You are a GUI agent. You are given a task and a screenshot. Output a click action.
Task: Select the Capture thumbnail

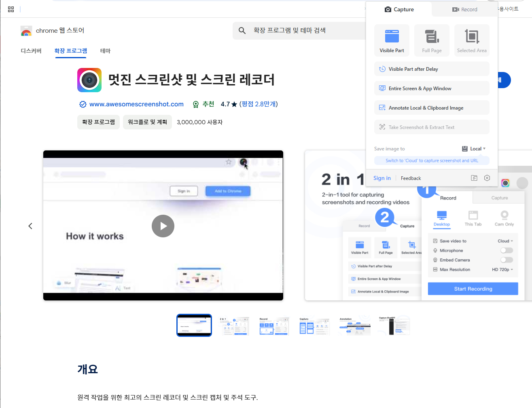(x=314, y=326)
